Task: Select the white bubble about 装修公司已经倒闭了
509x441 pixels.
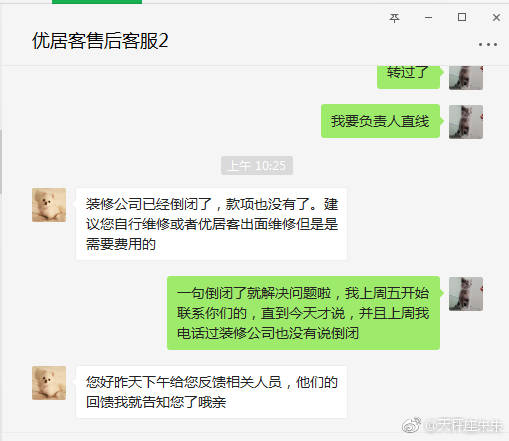Action: [x=211, y=224]
